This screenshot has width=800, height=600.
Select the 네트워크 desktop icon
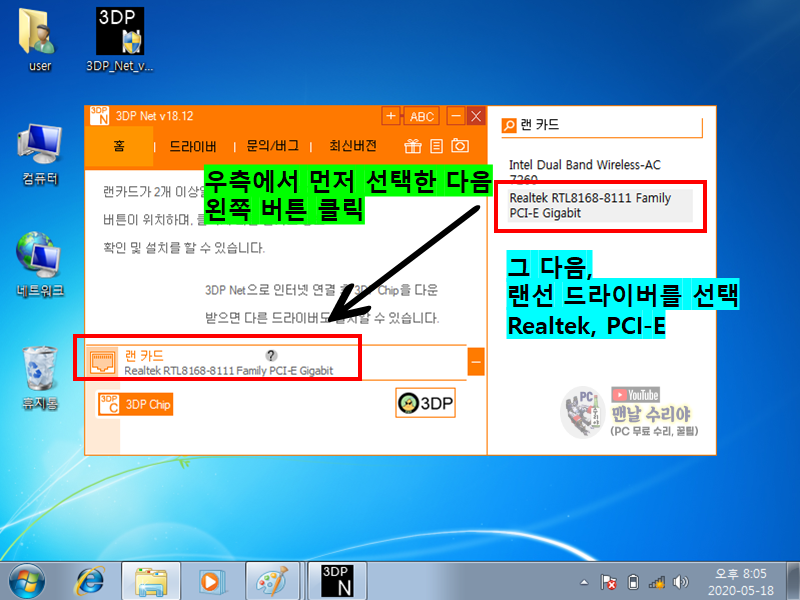point(40,265)
